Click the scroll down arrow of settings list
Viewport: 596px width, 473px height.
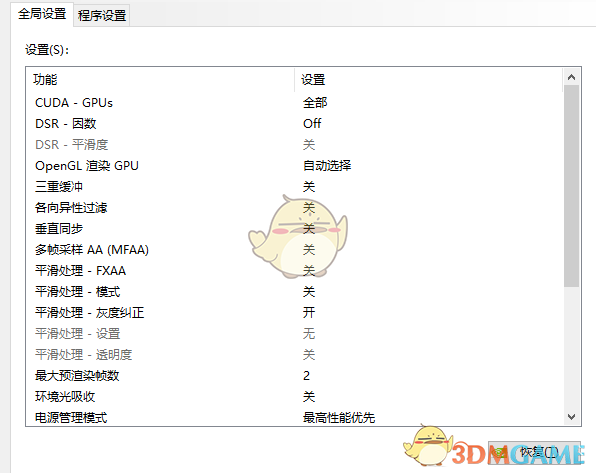pyautogui.click(x=571, y=417)
